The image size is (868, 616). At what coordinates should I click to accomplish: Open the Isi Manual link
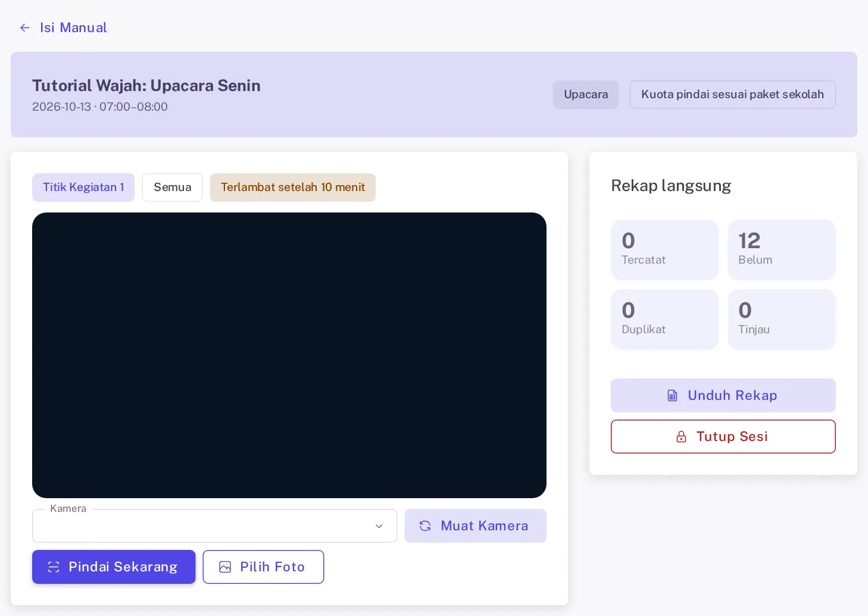(x=73, y=28)
